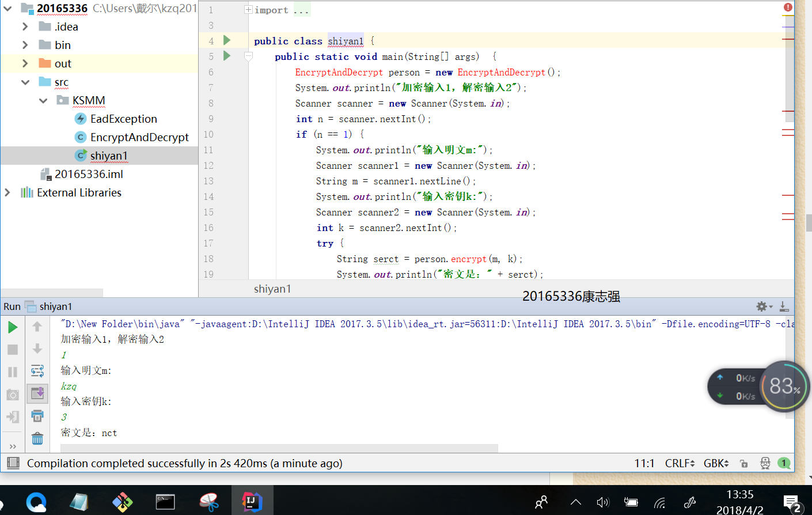This screenshot has height=515, width=812.
Task: Rerun shiyan1 with the green Run button
Action: pyautogui.click(x=13, y=328)
